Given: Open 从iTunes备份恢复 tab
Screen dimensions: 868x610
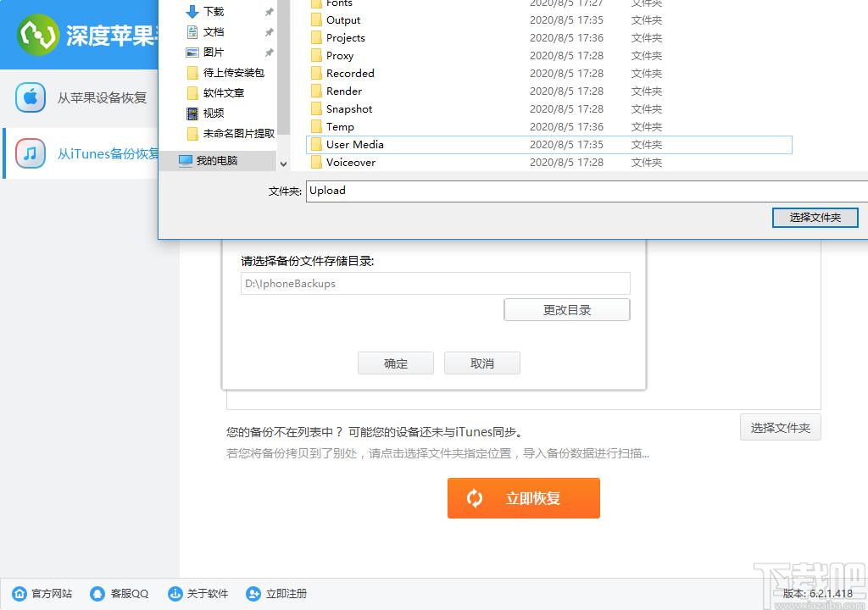Looking at the screenshot, I should (x=82, y=153).
